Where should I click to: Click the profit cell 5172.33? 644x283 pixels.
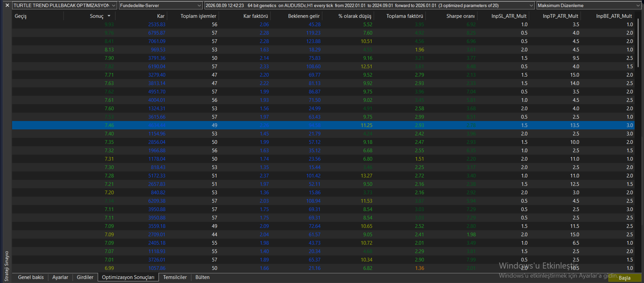pyautogui.click(x=156, y=176)
